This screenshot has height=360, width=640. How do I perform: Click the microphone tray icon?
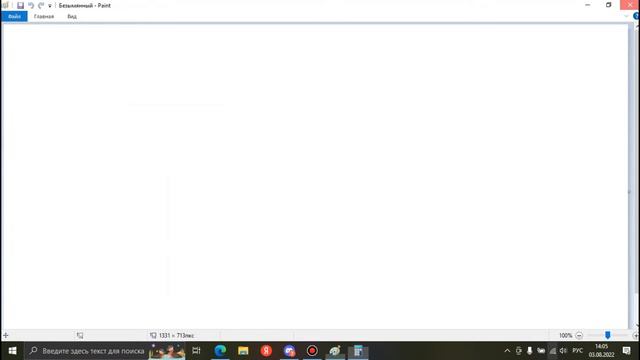point(529,351)
